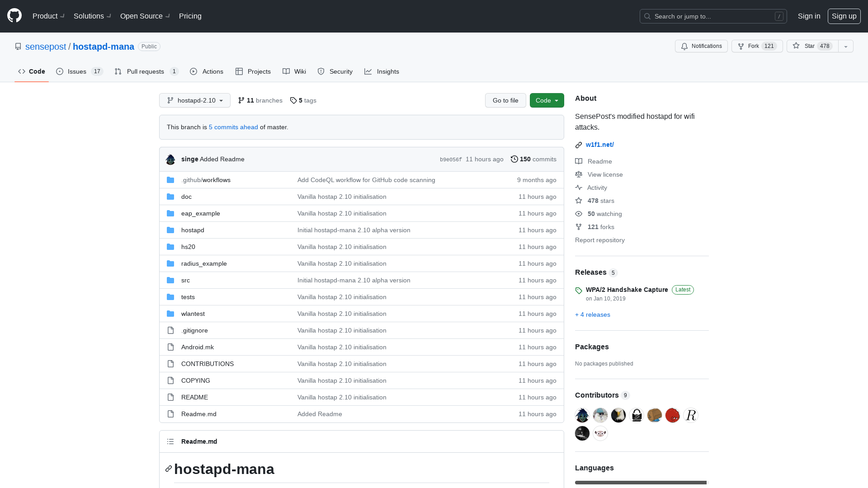This screenshot has width=868, height=488.
Task: Open the folder icon for doc
Action: tap(170, 197)
